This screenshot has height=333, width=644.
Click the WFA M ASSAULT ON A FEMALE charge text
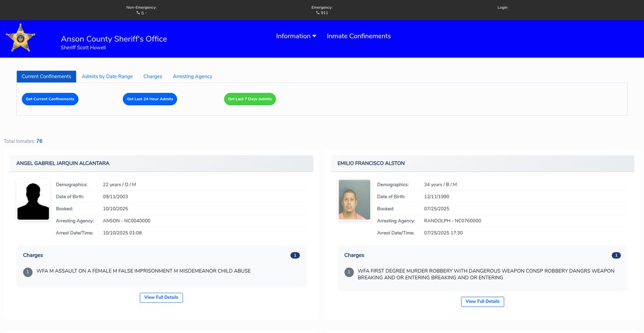point(143,271)
